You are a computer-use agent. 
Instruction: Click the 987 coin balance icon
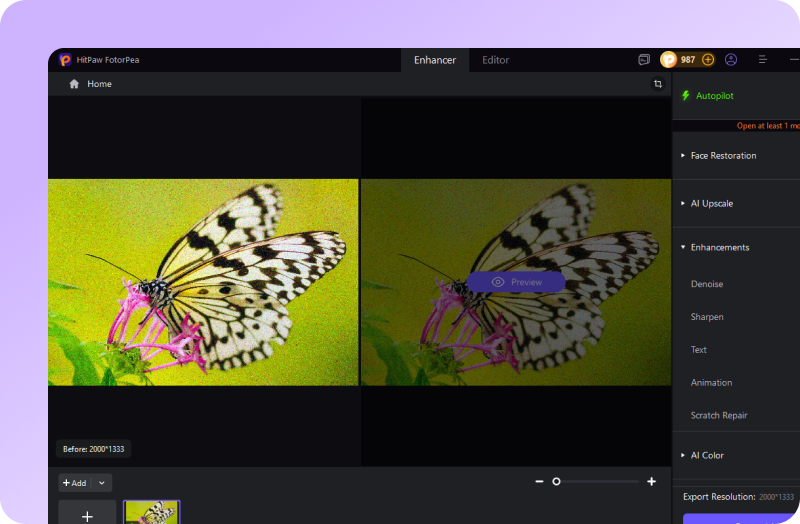pos(668,60)
